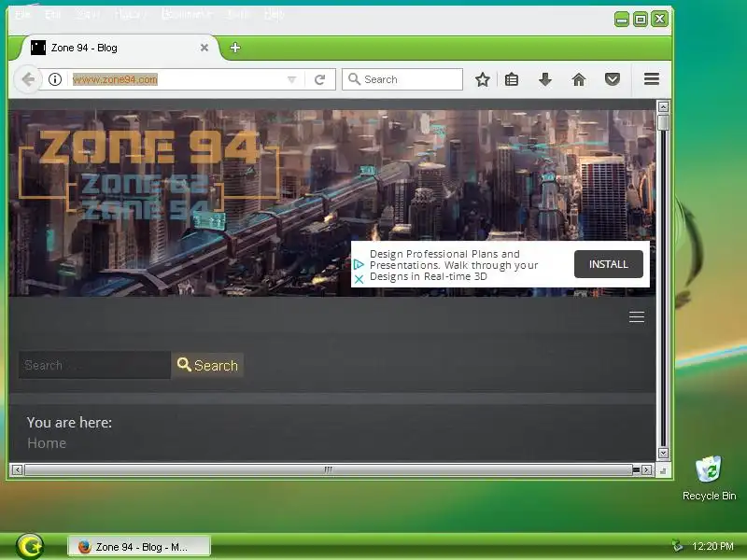
Task: Focus the Firefox toolbar Search field
Action: [402, 79]
